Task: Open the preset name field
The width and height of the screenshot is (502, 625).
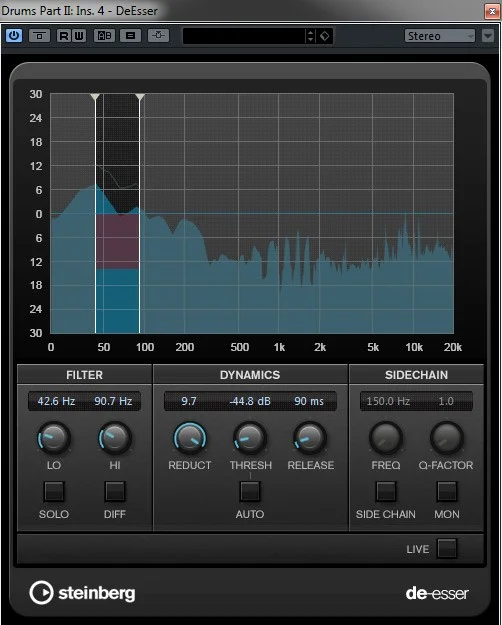Action: pos(244,36)
